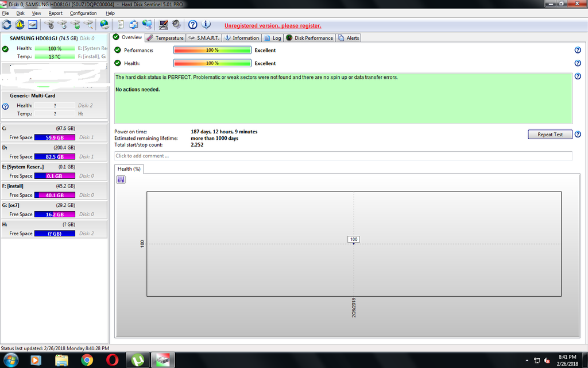Click the save floppy icon under Health (%)
Screen dimensions: 588x368
[121, 179]
